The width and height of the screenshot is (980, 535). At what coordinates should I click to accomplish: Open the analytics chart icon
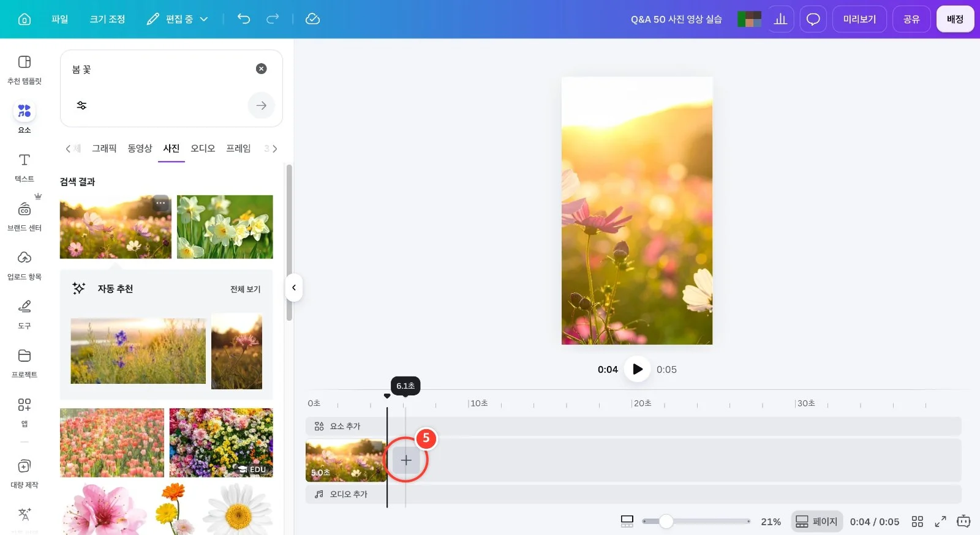tap(780, 19)
